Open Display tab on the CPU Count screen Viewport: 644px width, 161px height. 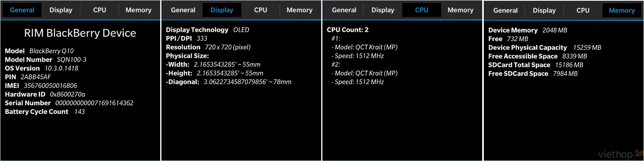click(383, 10)
